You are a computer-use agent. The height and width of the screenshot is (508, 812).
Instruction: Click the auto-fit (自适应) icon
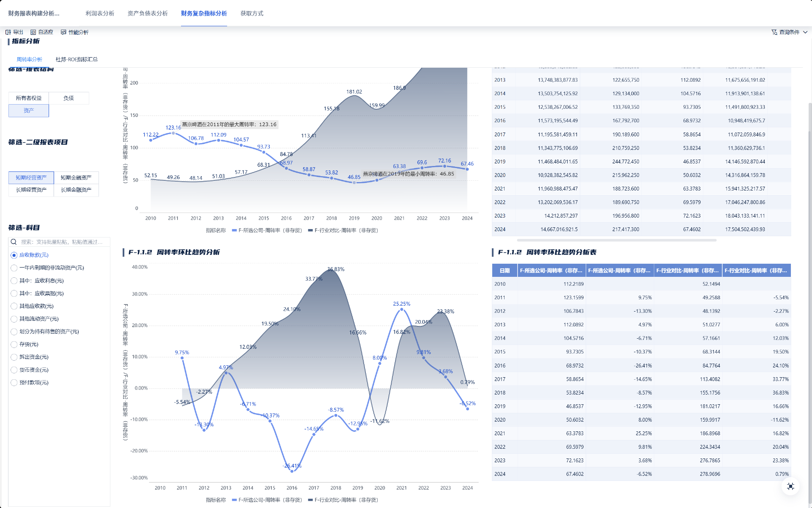click(33, 32)
